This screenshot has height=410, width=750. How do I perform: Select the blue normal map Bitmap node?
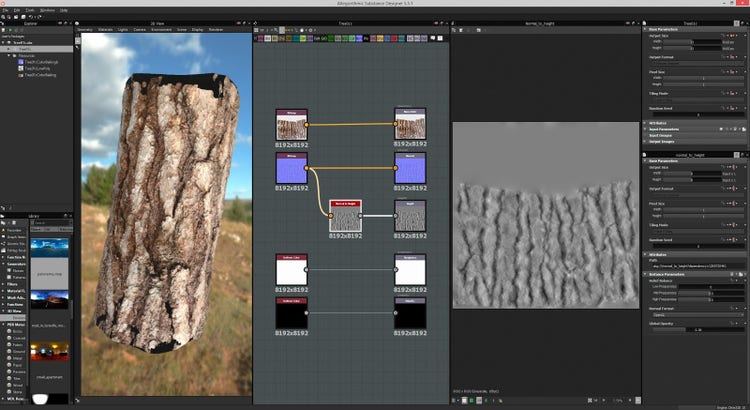pyautogui.click(x=291, y=169)
